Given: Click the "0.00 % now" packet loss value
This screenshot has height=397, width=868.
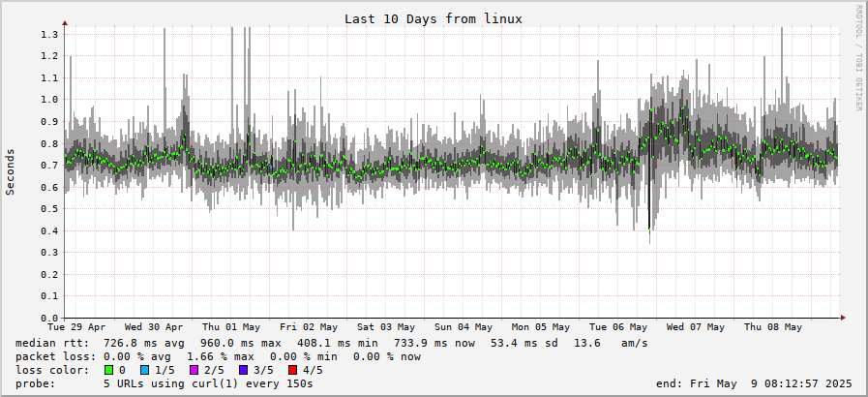Looking at the screenshot, I should [387, 356].
